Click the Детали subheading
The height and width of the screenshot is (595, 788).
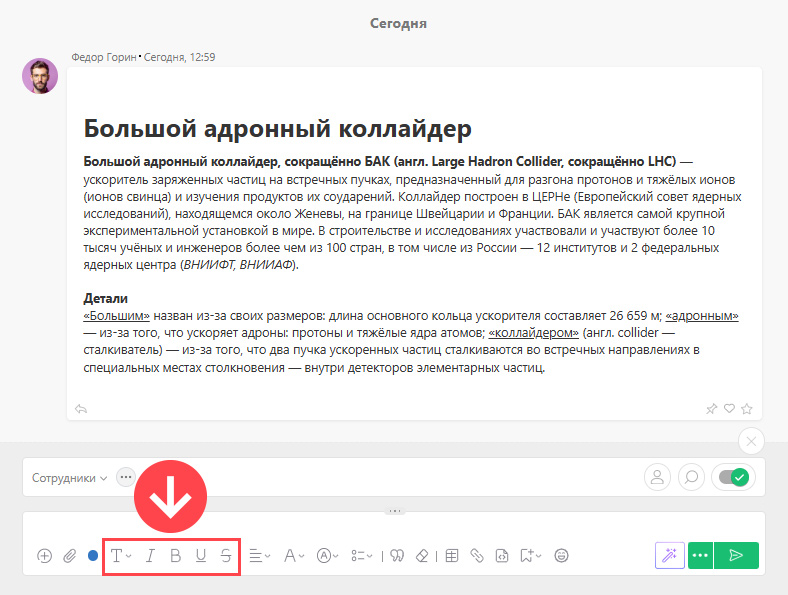point(106,299)
